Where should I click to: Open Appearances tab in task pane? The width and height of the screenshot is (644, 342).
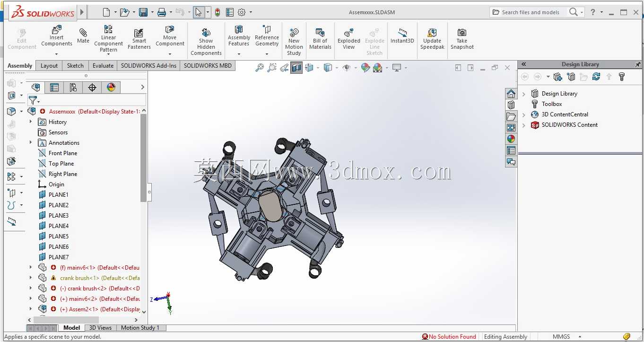pos(511,139)
